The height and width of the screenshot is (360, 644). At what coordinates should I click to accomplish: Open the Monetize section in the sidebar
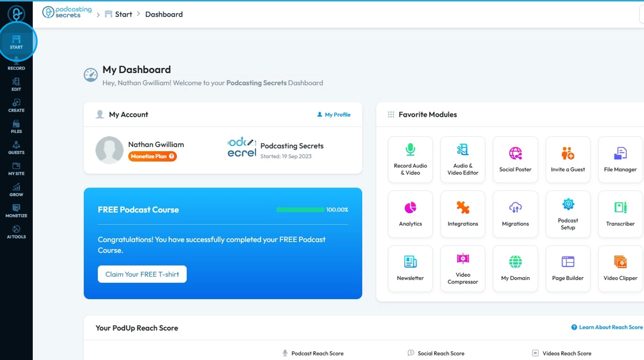point(17,211)
